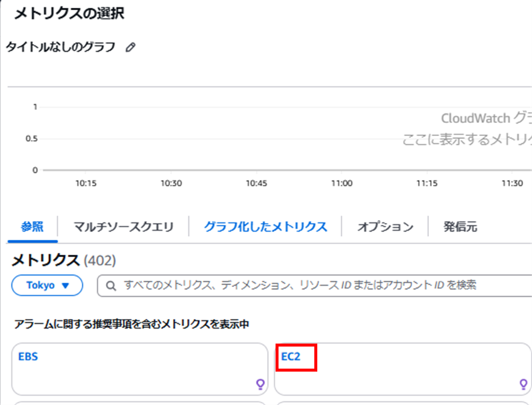This screenshot has height=405, width=532.
Task: Click the メトリクスの選択 heading
Action: 69,14
